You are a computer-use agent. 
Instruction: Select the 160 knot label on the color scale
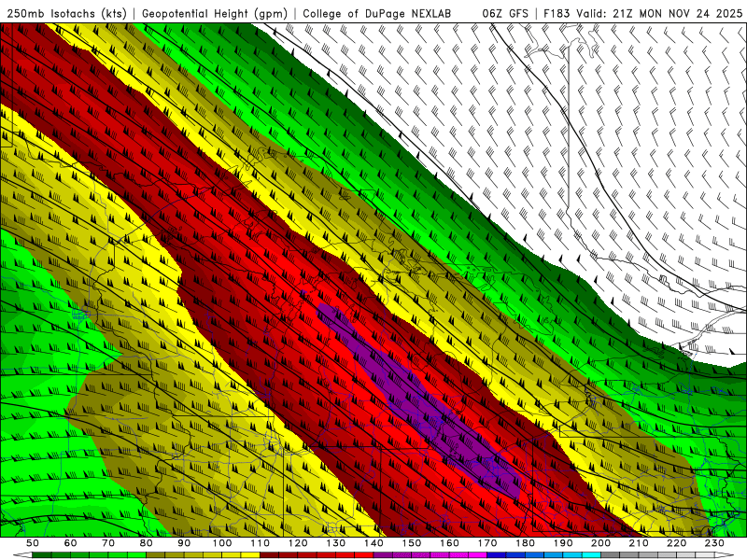(449, 543)
